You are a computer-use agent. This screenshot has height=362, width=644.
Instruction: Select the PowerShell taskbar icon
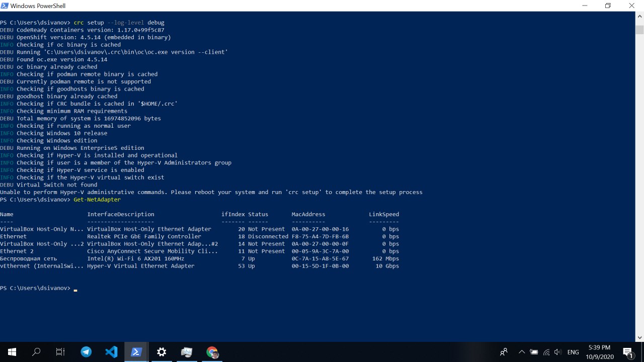click(x=136, y=352)
